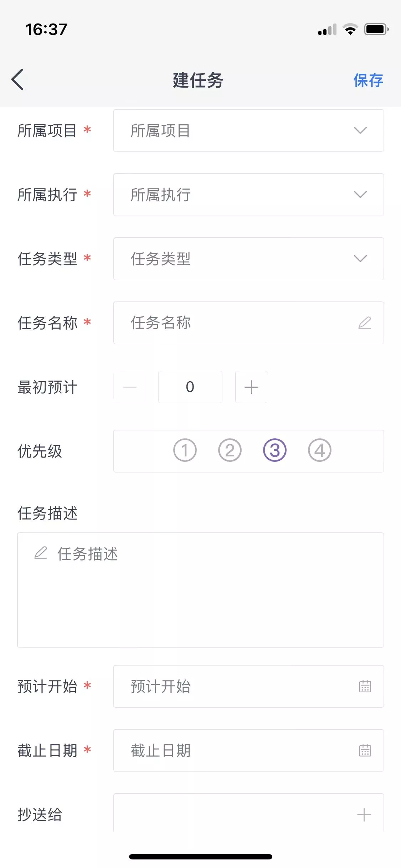Screen dimensions: 401x868
Task: Click the pencil icon in task name field
Action: coord(365,323)
